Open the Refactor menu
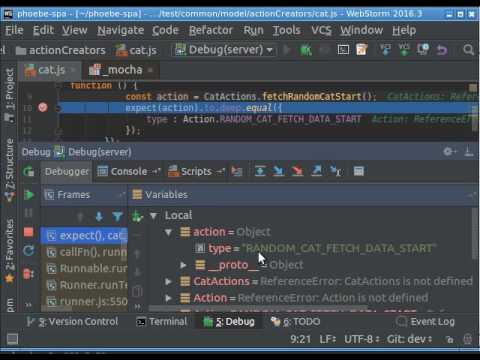The image size is (480, 360). (211, 30)
